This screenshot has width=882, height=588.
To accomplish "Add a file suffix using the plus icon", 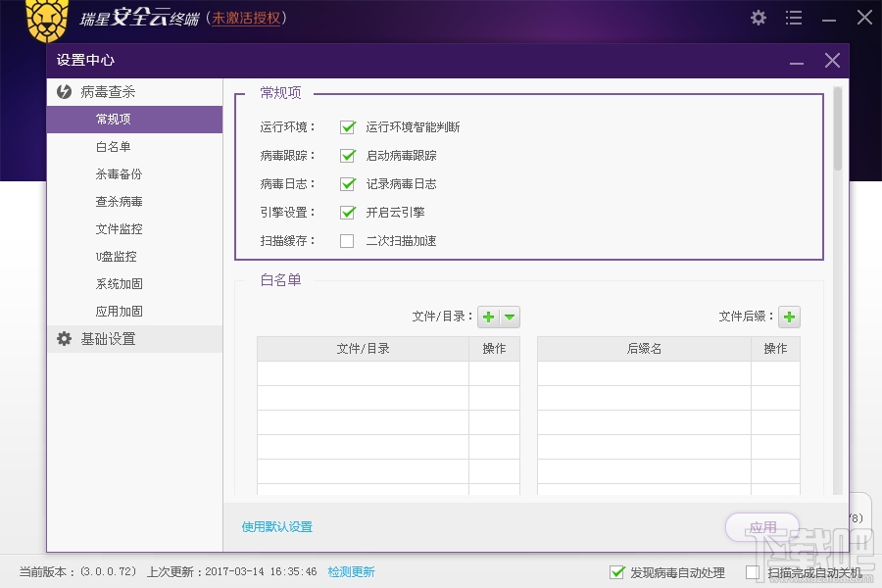I will coord(790,317).
